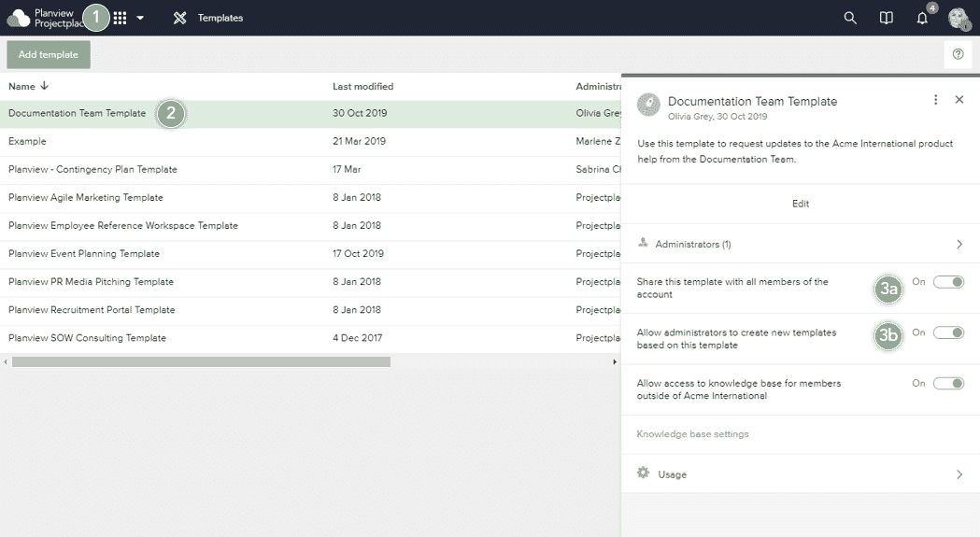Toggle share template with all members
Viewport: 980px width, 537px height.
pyautogui.click(x=949, y=282)
